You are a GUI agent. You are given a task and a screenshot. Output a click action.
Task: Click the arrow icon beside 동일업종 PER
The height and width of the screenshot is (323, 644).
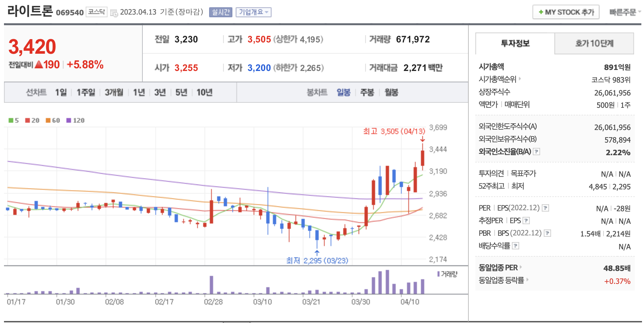pyautogui.click(x=521, y=267)
